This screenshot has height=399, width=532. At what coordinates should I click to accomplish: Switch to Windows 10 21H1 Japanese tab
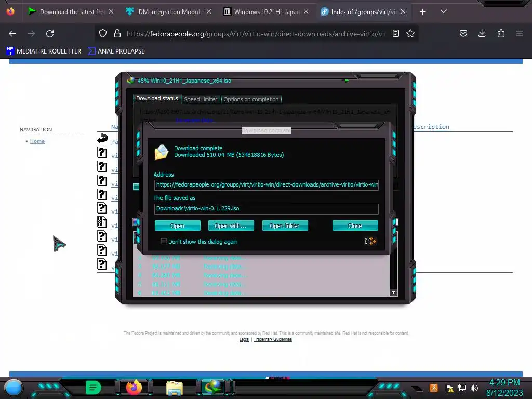tap(267, 11)
